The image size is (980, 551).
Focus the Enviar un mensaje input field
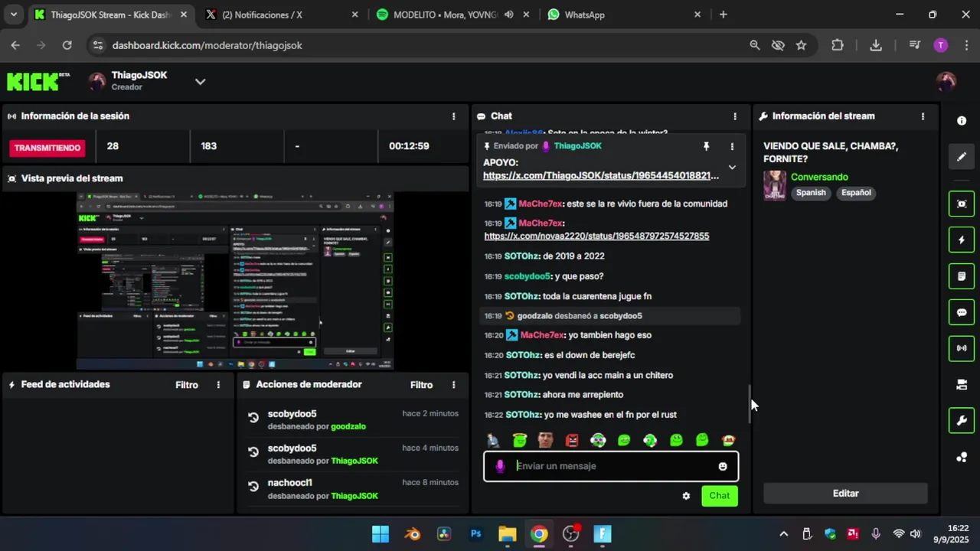(x=611, y=466)
